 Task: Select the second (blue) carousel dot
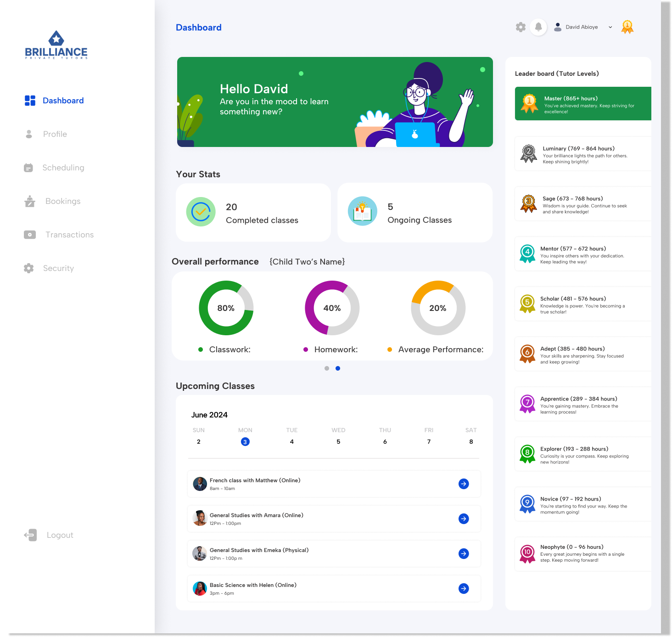338,368
